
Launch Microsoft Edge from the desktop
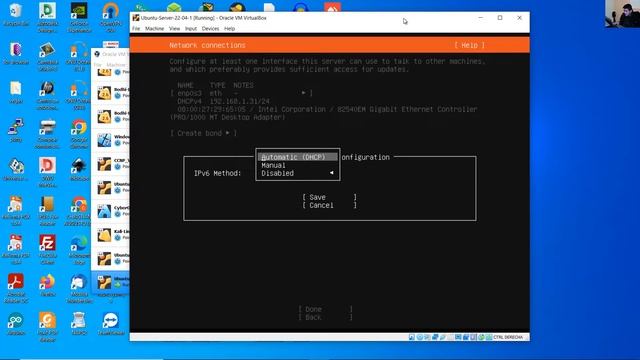pos(79,249)
